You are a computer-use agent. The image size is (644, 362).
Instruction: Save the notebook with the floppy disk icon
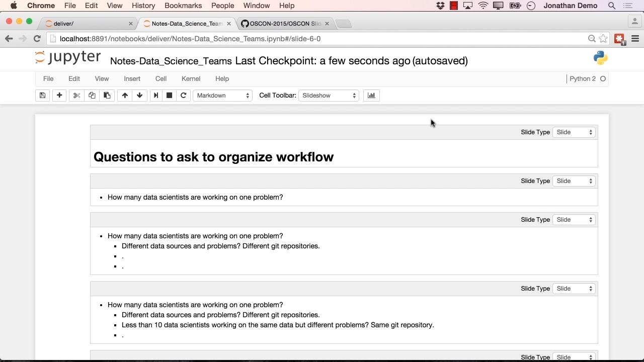(43, 96)
